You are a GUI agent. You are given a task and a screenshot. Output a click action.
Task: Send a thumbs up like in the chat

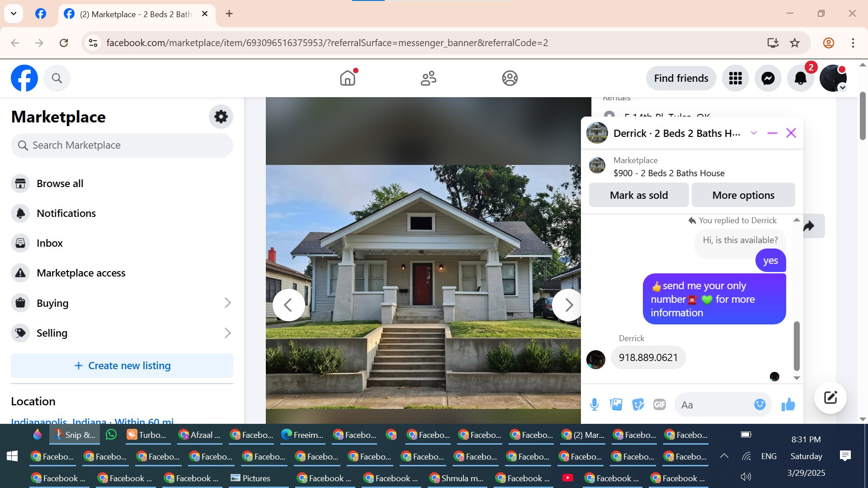(x=788, y=404)
